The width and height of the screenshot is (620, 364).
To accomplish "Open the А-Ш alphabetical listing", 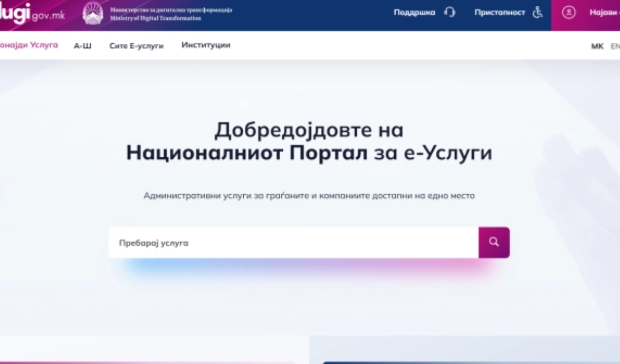I will tap(82, 46).
